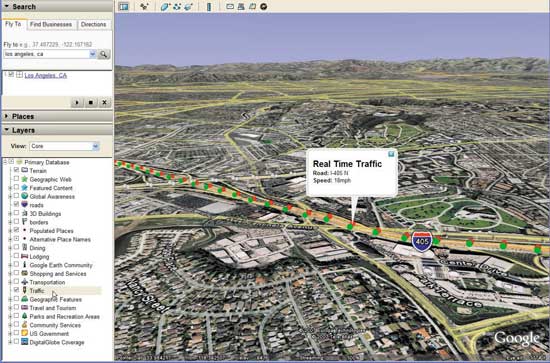The image size is (550, 363).
Task: Click the globe icon beside Global Awareness
Action: [x=25, y=196]
